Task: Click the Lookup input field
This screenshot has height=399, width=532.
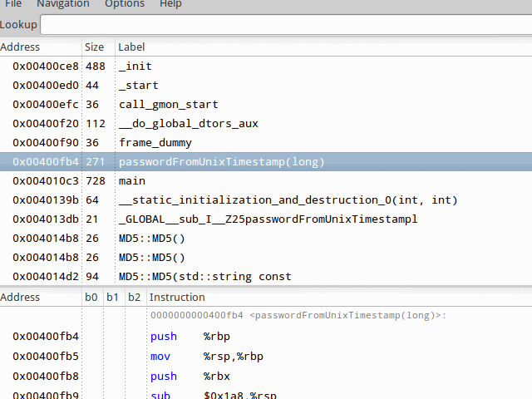Action: point(286,25)
